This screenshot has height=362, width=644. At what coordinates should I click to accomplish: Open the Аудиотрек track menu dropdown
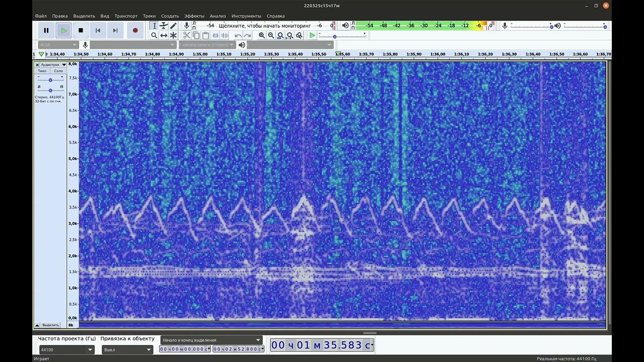[x=53, y=65]
